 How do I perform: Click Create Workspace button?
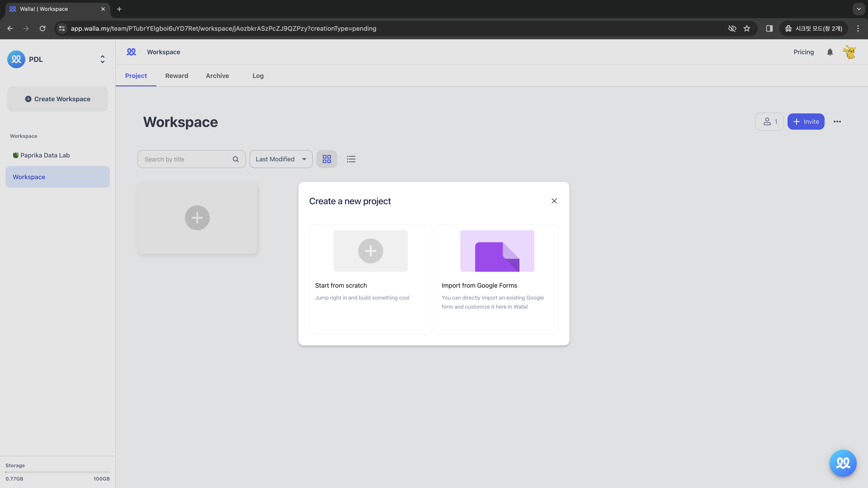(58, 99)
